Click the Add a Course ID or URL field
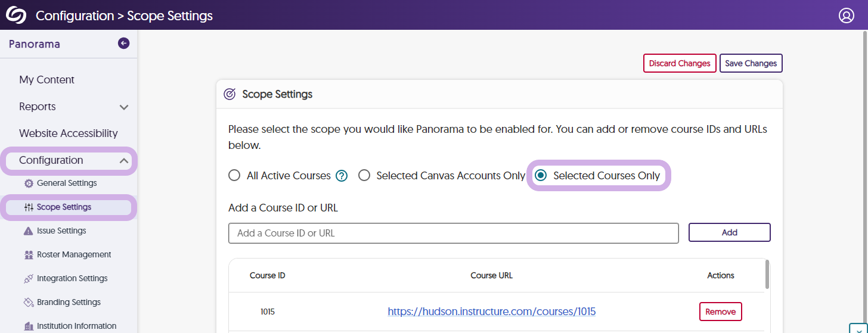 pyautogui.click(x=453, y=233)
